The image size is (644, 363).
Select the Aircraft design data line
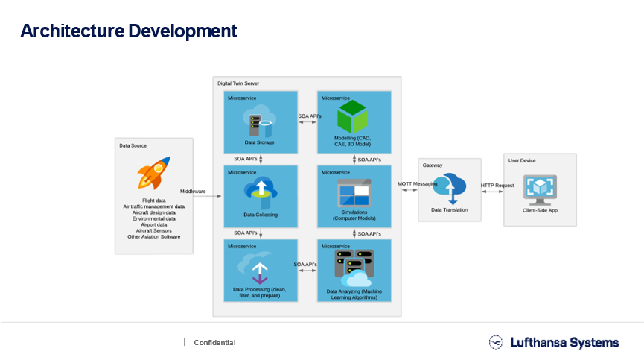(x=154, y=212)
